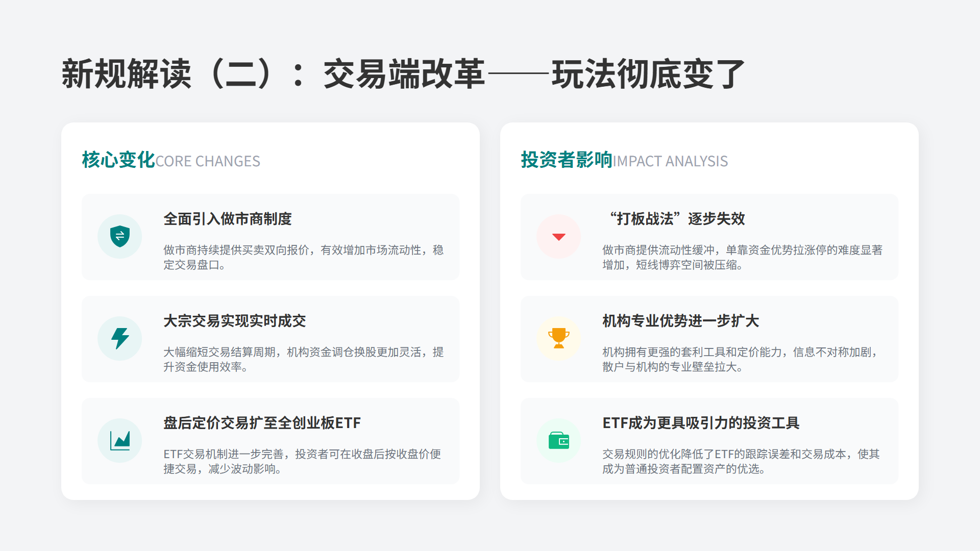The image size is (980, 551).
Task: Click the “打板战法”逐步失效 heading
Action: tap(677, 219)
